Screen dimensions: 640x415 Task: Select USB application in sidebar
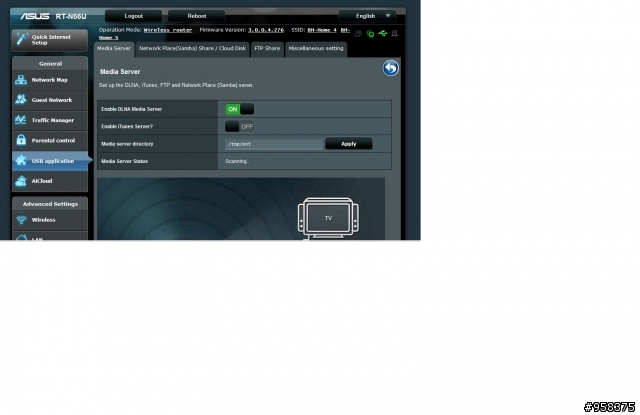pyautogui.click(x=50, y=161)
